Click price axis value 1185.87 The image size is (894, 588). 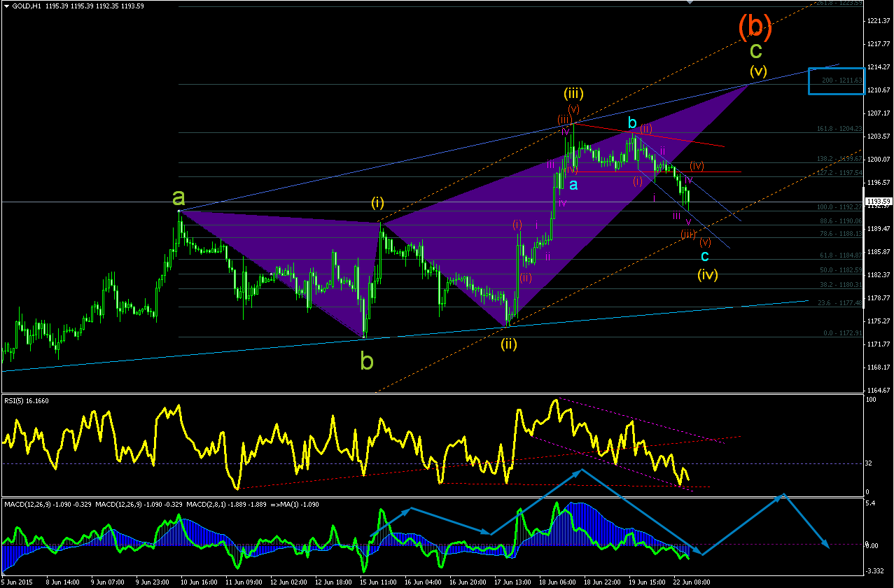pos(879,251)
